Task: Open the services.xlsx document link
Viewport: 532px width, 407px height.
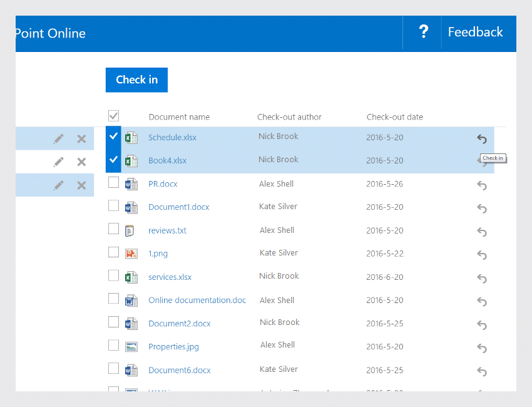Action: coord(170,277)
